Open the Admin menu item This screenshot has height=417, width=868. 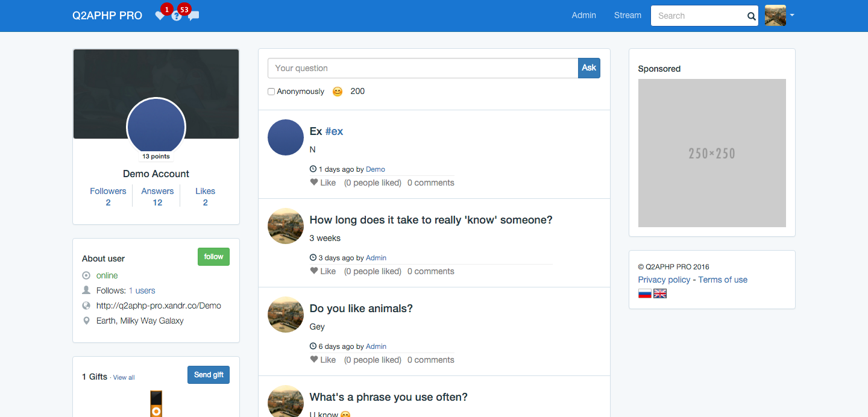click(583, 16)
